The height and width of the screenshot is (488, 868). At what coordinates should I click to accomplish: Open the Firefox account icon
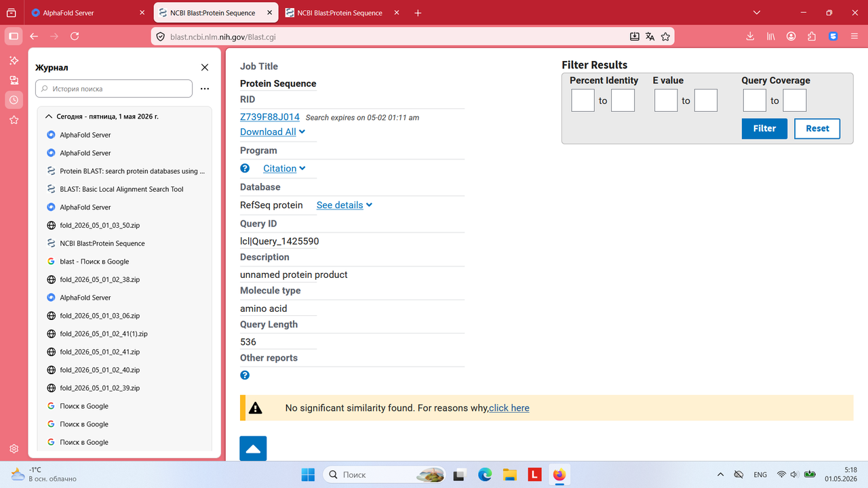click(x=791, y=37)
